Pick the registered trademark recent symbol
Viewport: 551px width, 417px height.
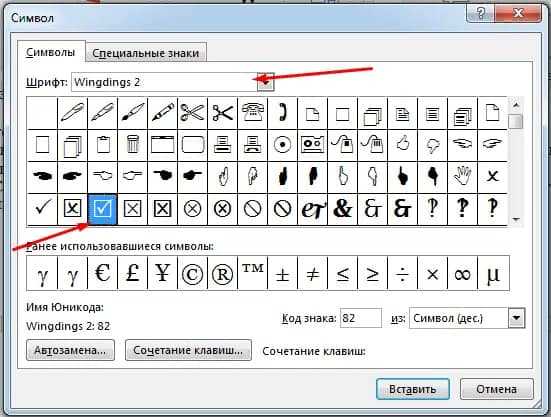tap(222, 273)
